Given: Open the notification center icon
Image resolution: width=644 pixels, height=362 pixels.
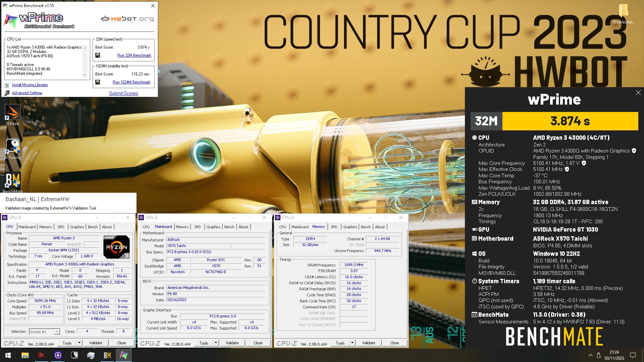Looking at the screenshot, I should (x=633, y=355).
